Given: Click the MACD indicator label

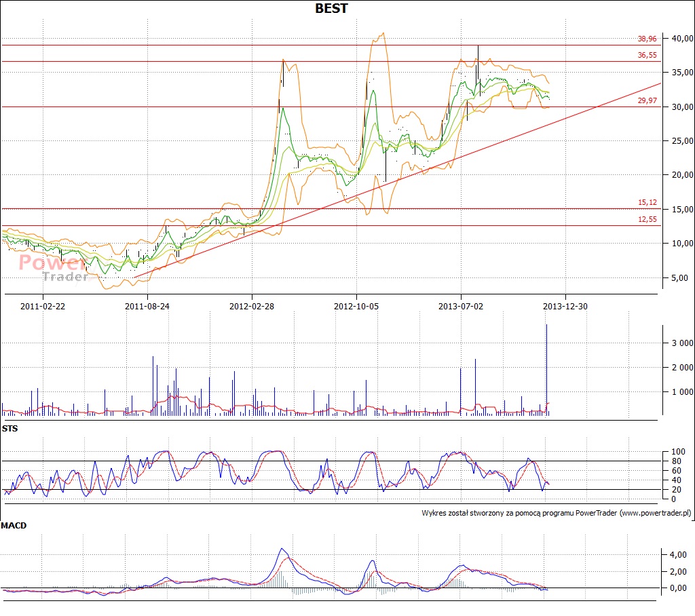Looking at the screenshot, I should click(x=14, y=526).
